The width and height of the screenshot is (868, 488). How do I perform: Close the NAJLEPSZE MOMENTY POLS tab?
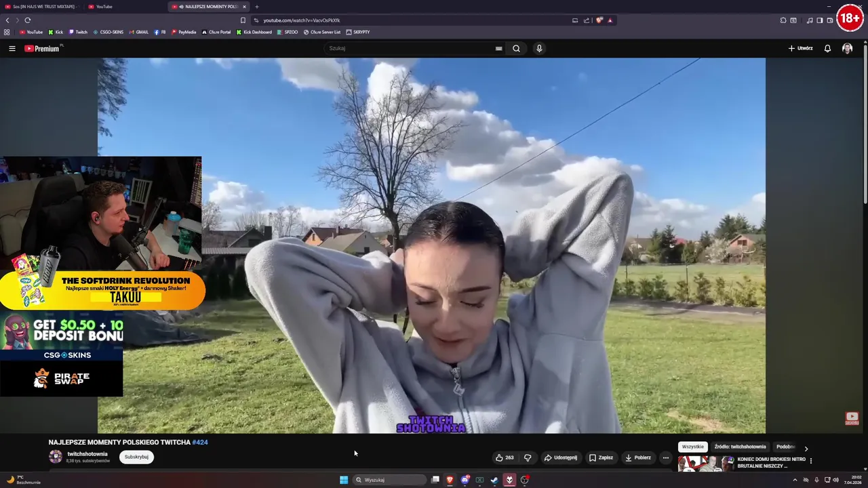(245, 7)
